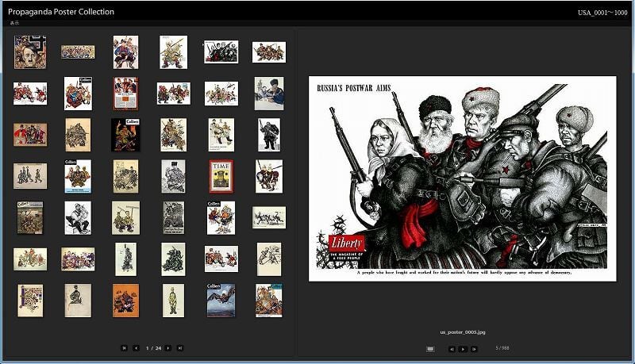Click the us_poster_0005.jpg filename
Viewport: 635px width, 364px height.
[x=463, y=332]
